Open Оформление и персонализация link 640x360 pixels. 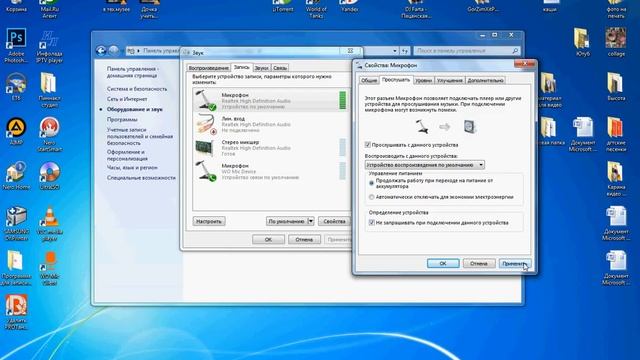click(x=127, y=155)
